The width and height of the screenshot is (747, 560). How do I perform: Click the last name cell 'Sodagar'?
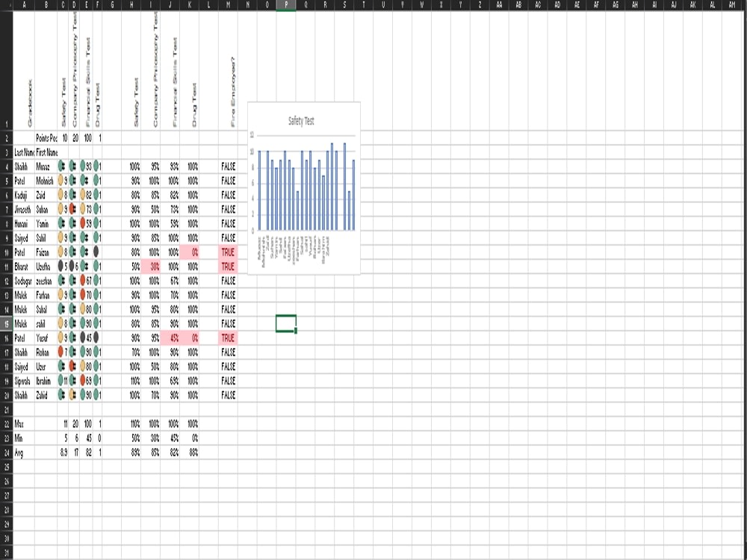pos(24,281)
